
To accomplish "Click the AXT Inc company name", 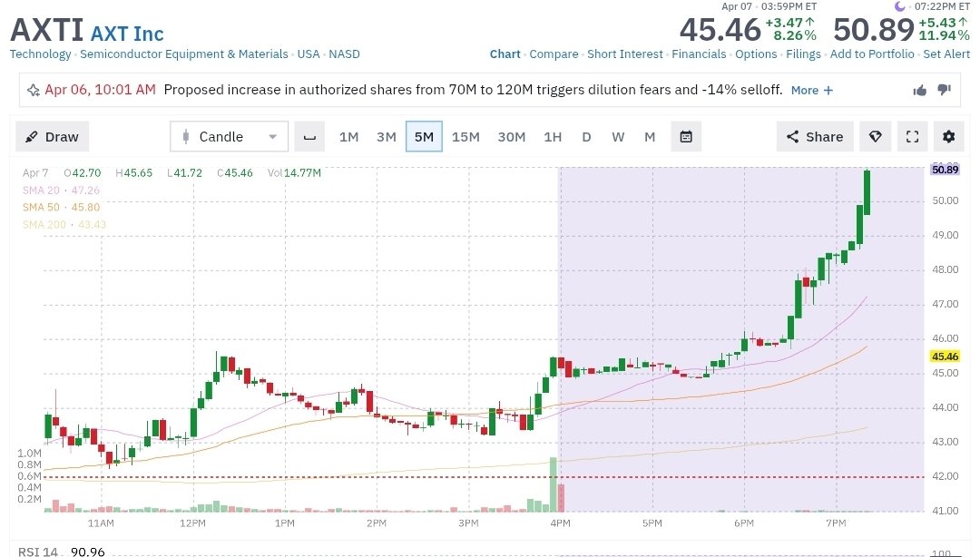I will point(128,34).
